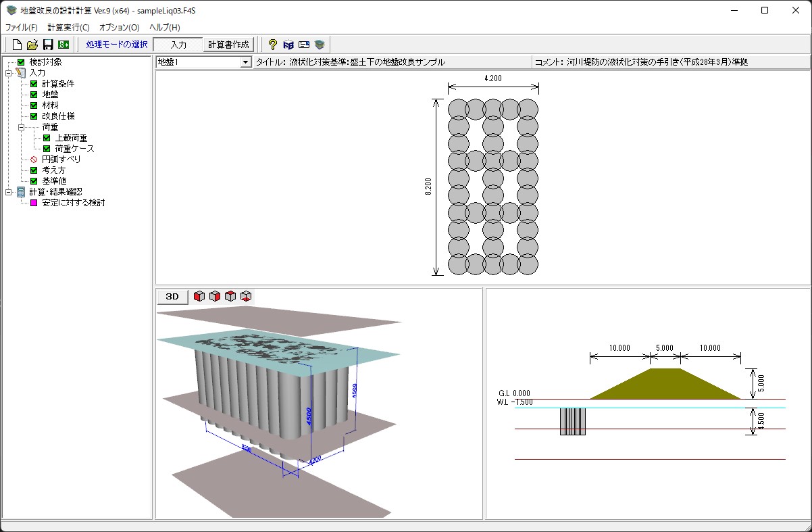Select the right side face cube view icon
Viewport: 812px width, 532px height.
215,296
